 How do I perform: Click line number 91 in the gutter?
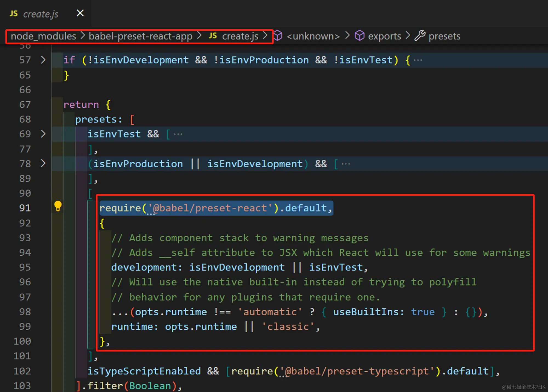25,208
